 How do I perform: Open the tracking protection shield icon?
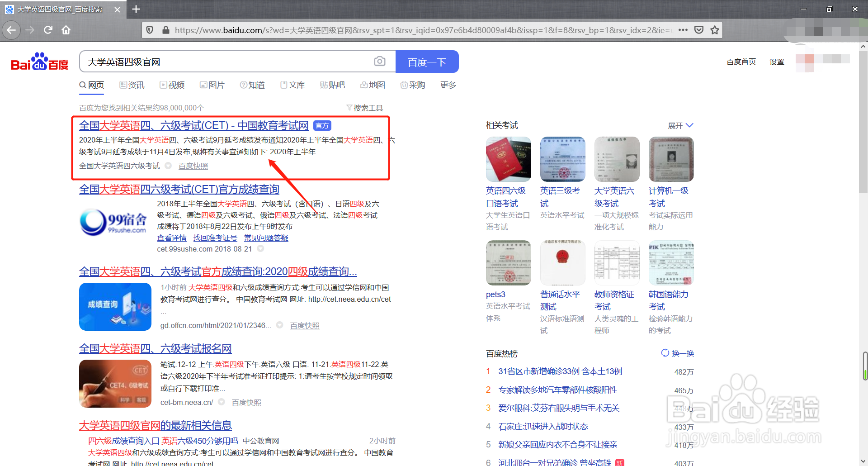(x=150, y=30)
